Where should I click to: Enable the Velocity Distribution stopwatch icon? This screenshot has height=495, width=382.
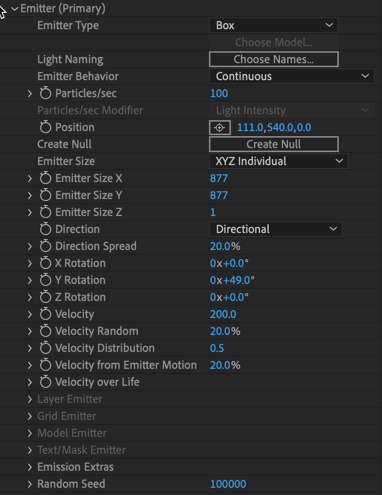pyautogui.click(x=45, y=348)
